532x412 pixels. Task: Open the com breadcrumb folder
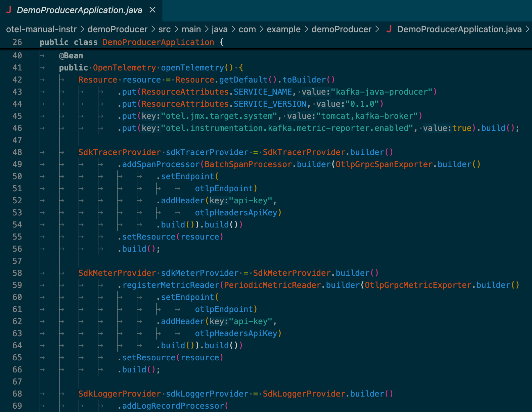pyautogui.click(x=247, y=29)
